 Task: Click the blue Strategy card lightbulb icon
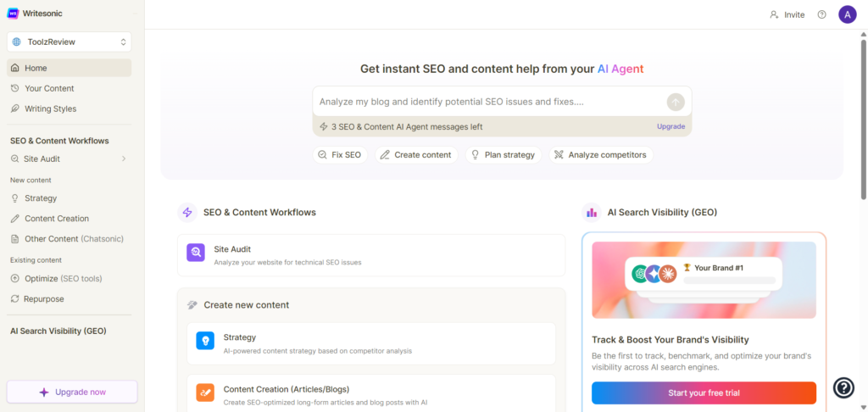(205, 341)
